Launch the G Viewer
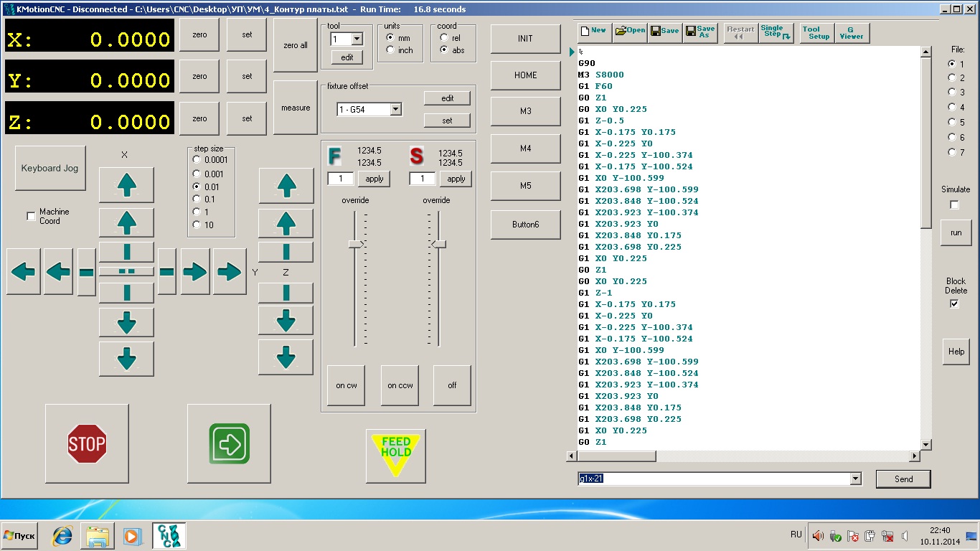Viewport: 980px width, 551px height. coord(852,33)
